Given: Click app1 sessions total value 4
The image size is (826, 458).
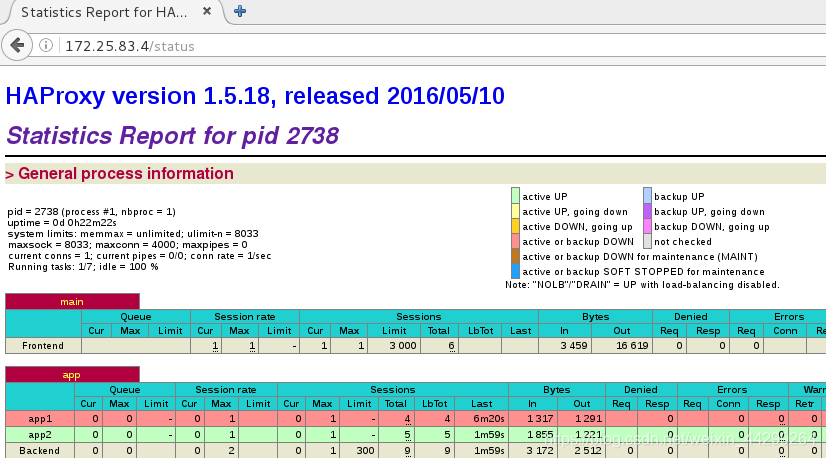Looking at the screenshot, I should point(408,419).
